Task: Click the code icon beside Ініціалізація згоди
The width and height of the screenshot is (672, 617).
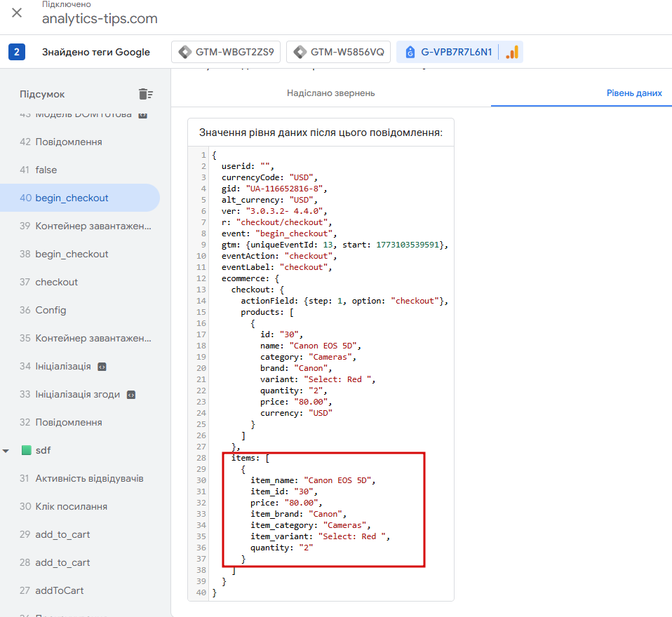Action: click(131, 394)
